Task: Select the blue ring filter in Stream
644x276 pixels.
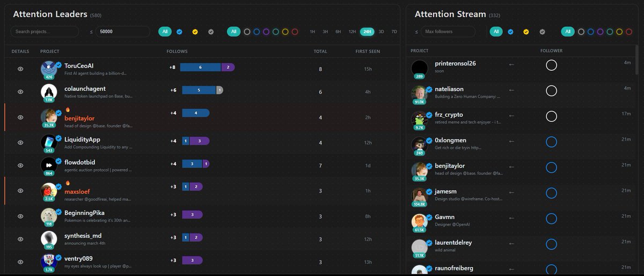Action: pos(591,32)
